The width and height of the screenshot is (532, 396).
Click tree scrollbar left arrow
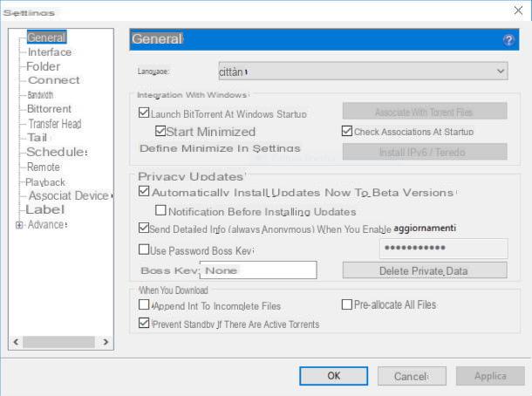(16, 342)
